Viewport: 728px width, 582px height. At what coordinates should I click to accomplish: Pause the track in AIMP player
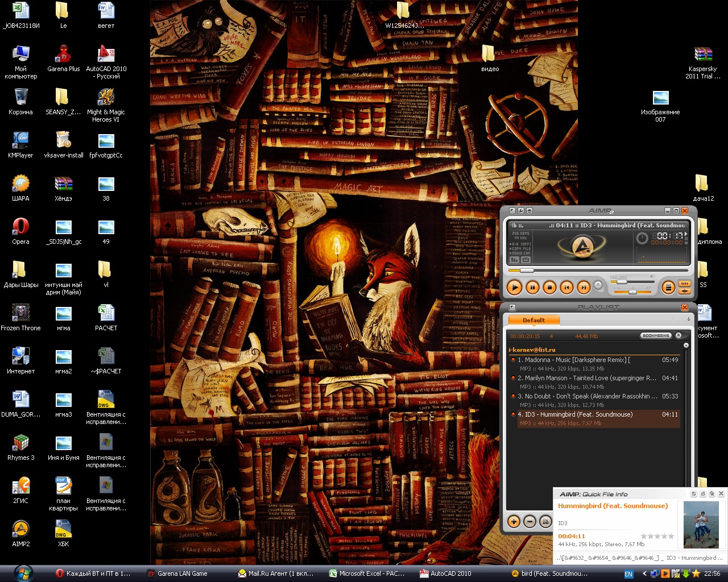pyautogui.click(x=532, y=288)
